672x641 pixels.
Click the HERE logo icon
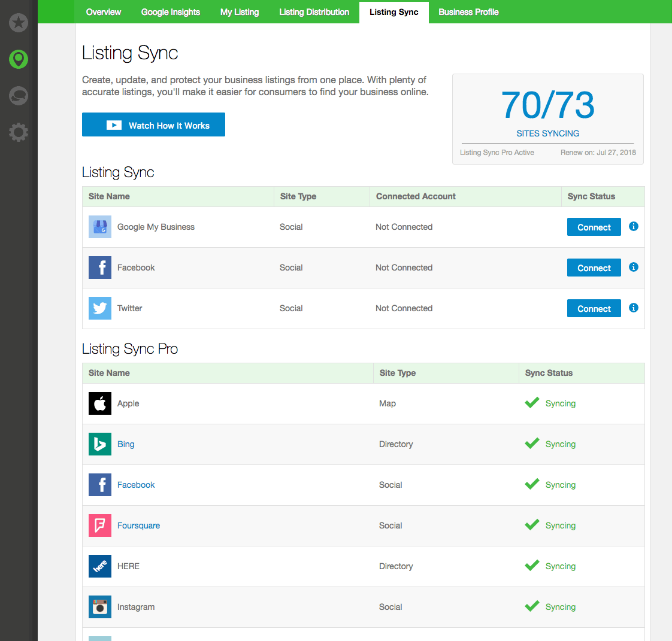pyautogui.click(x=100, y=566)
